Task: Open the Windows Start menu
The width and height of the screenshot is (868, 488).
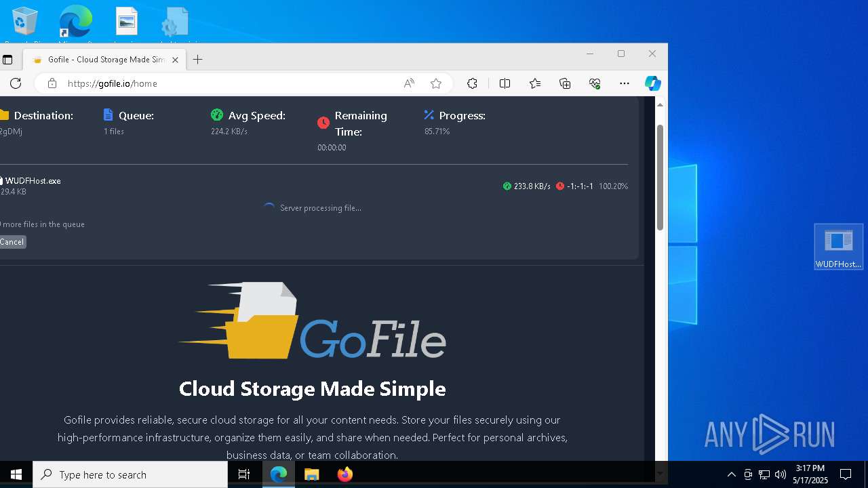Action: pos(16,474)
